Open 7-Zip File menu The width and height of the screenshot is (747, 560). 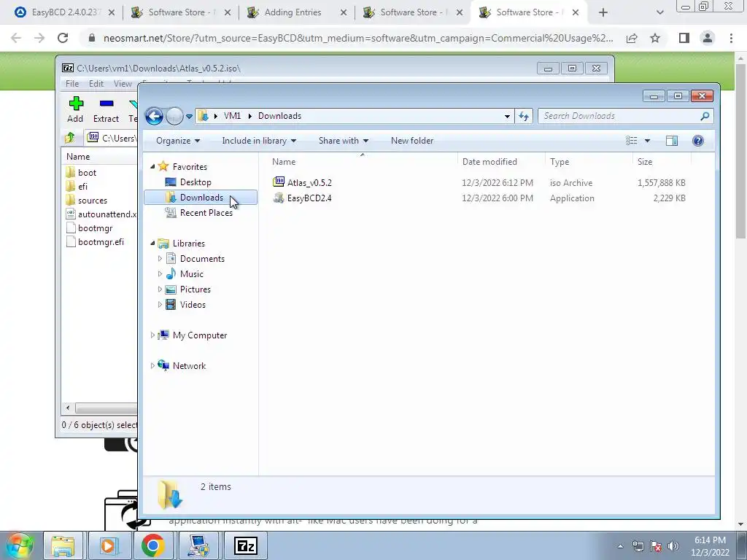[x=72, y=84]
